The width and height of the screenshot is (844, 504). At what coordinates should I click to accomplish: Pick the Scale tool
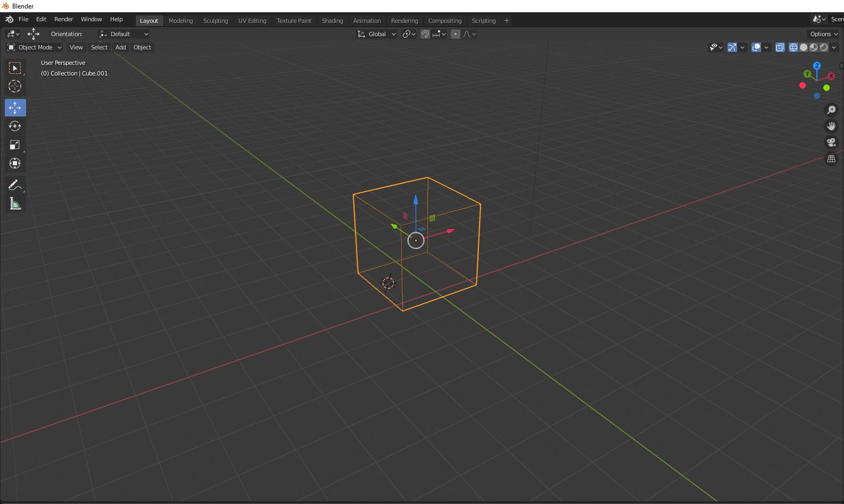(15, 145)
